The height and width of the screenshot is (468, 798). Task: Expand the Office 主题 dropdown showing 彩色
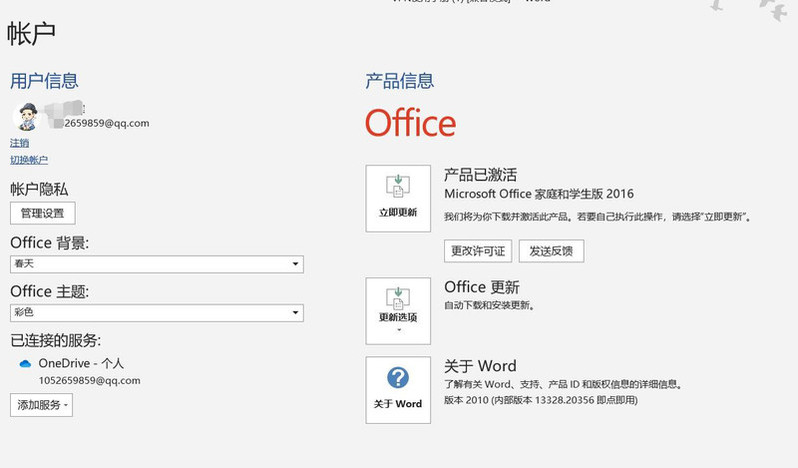click(x=156, y=313)
